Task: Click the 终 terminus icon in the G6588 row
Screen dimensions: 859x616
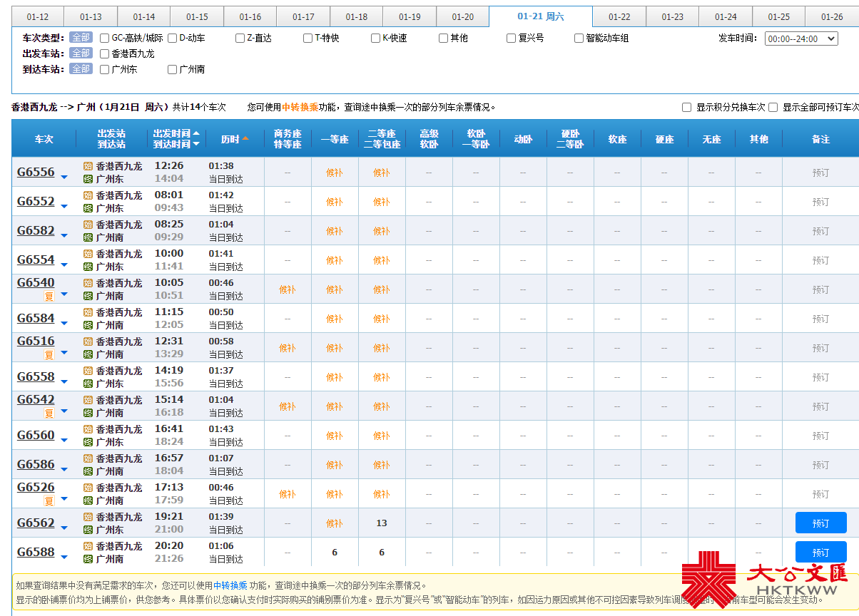Action: tap(88, 559)
